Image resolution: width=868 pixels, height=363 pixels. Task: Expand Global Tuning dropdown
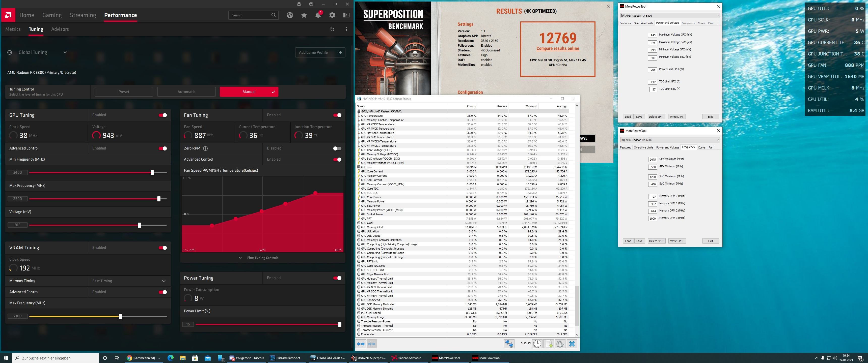65,52
